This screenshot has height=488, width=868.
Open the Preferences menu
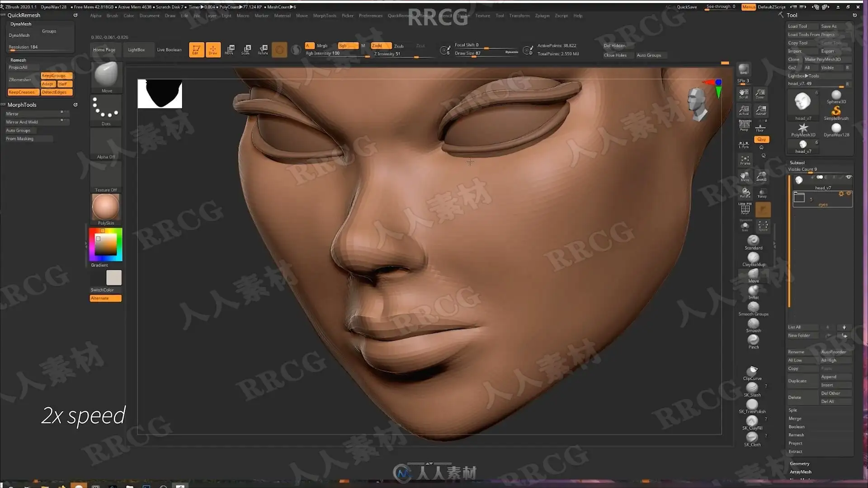click(370, 15)
